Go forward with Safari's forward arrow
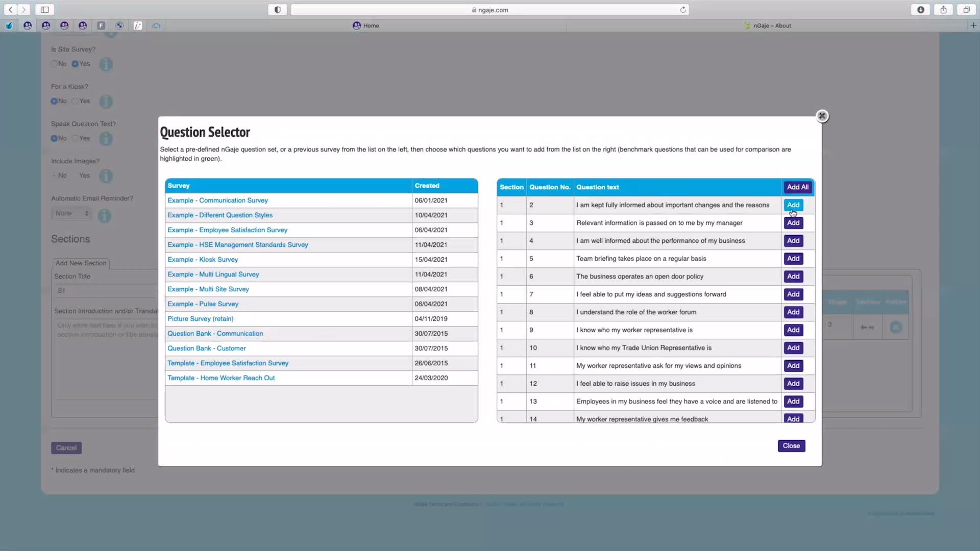The image size is (980, 551). 24,10
